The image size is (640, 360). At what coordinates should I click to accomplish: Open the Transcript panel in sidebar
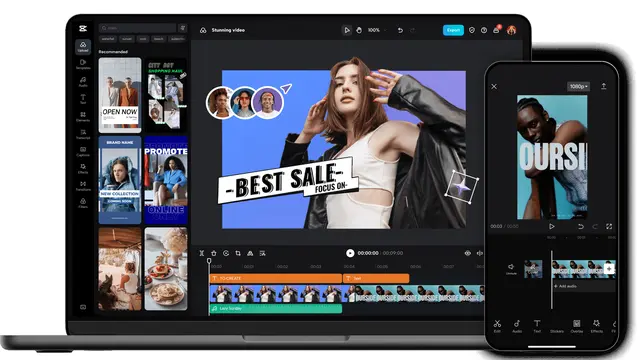[x=83, y=134]
